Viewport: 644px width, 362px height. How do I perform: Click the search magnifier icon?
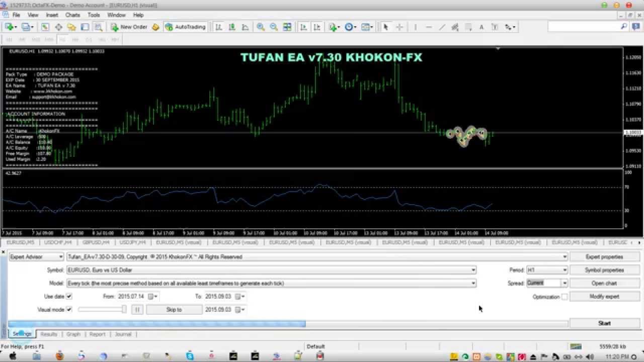point(624,27)
